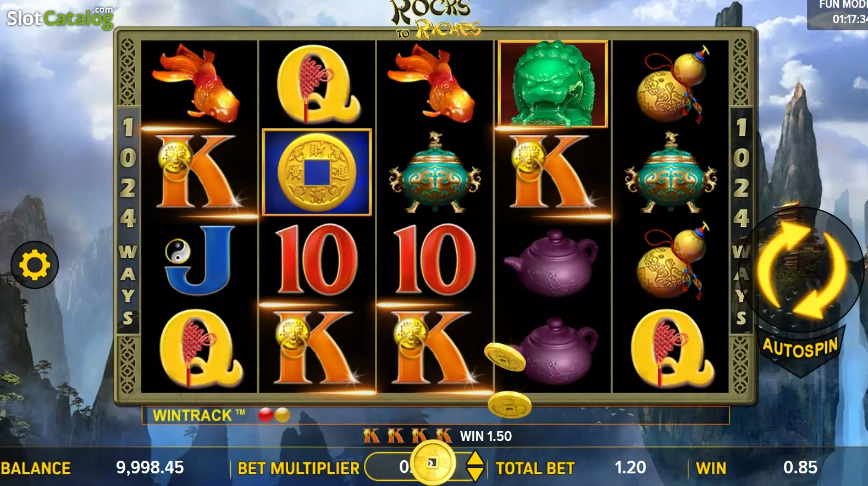Decrease bet multiplier with down arrow

pyautogui.click(x=475, y=474)
